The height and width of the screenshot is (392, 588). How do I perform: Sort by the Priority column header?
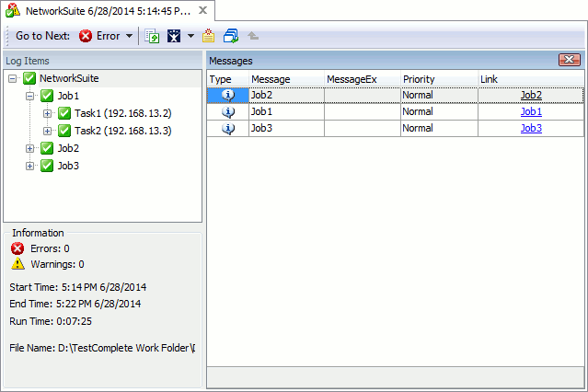[x=439, y=79]
